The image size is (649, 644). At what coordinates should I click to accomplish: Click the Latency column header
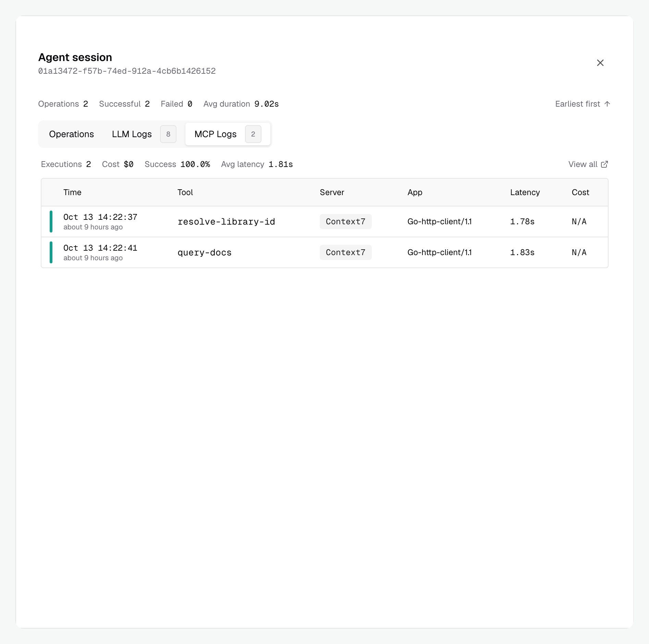tap(525, 192)
